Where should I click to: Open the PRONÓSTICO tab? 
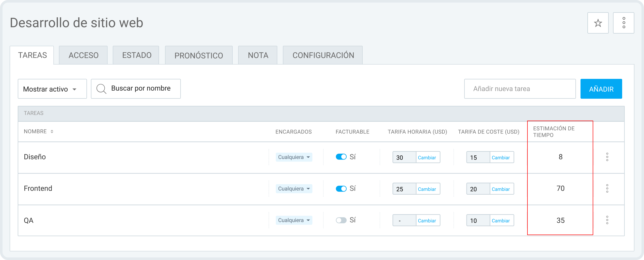click(199, 55)
